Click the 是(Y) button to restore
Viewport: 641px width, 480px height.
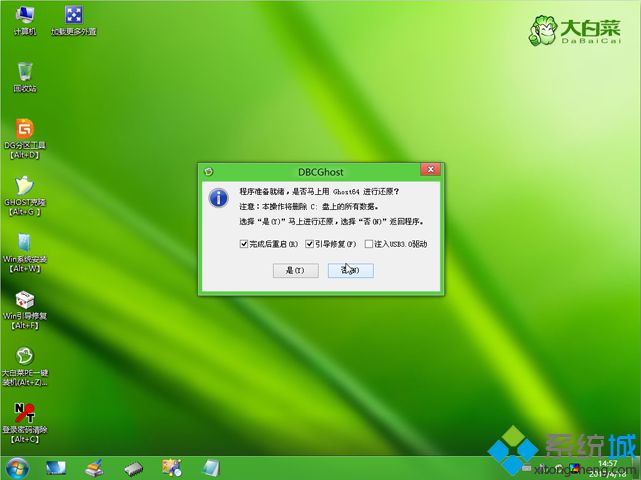point(294,270)
